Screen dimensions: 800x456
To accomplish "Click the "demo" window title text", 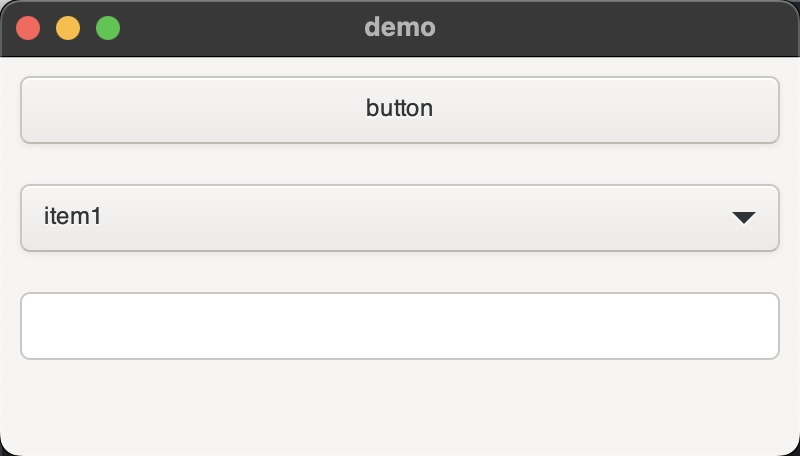I will tap(400, 27).
